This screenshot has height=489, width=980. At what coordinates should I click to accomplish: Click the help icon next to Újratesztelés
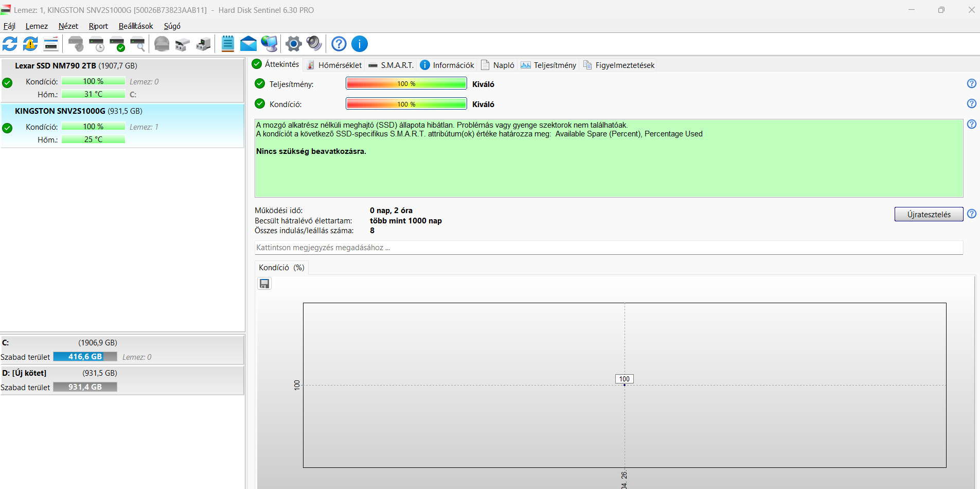[972, 214]
